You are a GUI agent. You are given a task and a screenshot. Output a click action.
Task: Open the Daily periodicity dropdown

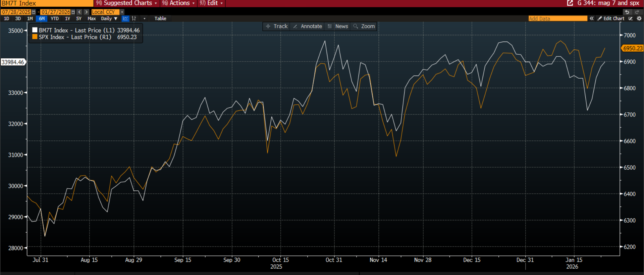click(x=109, y=18)
